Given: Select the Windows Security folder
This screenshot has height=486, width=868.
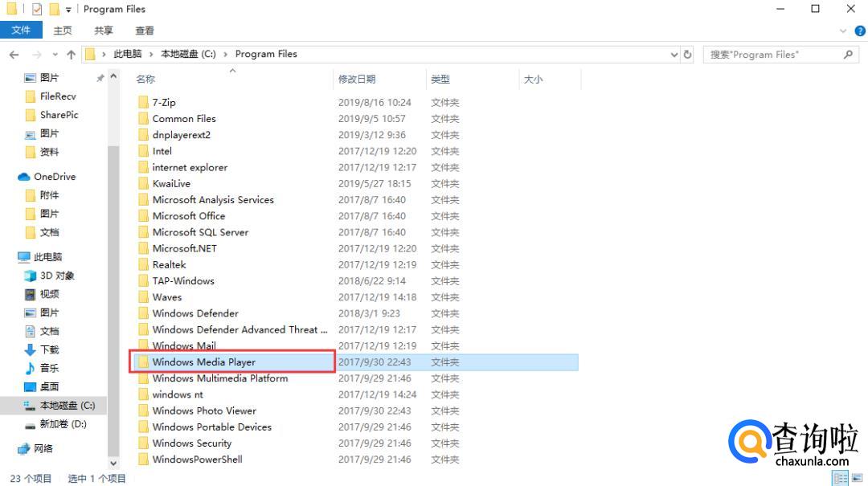Looking at the screenshot, I should click(x=192, y=443).
